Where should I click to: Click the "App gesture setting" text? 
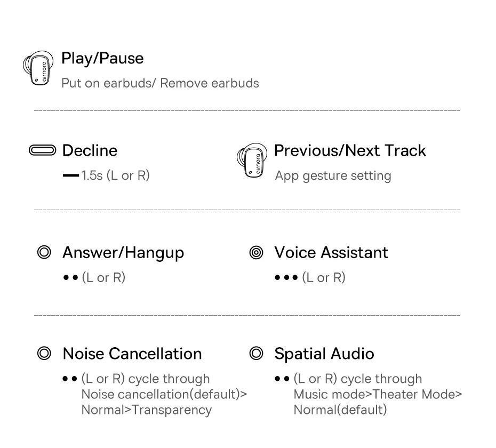click(x=333, y=176)
